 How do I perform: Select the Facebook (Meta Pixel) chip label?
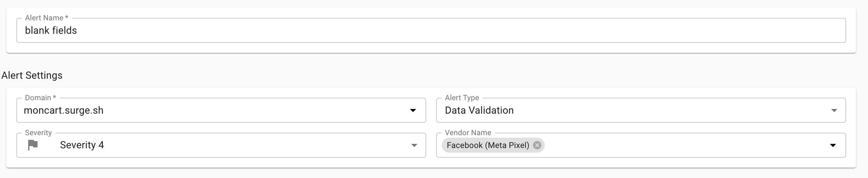(488, 145)
